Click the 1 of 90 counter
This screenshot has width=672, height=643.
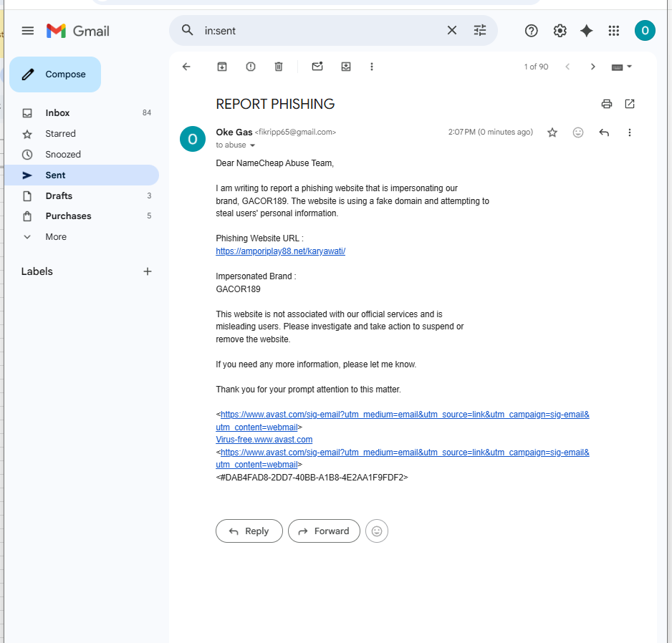tap(536, 67)
